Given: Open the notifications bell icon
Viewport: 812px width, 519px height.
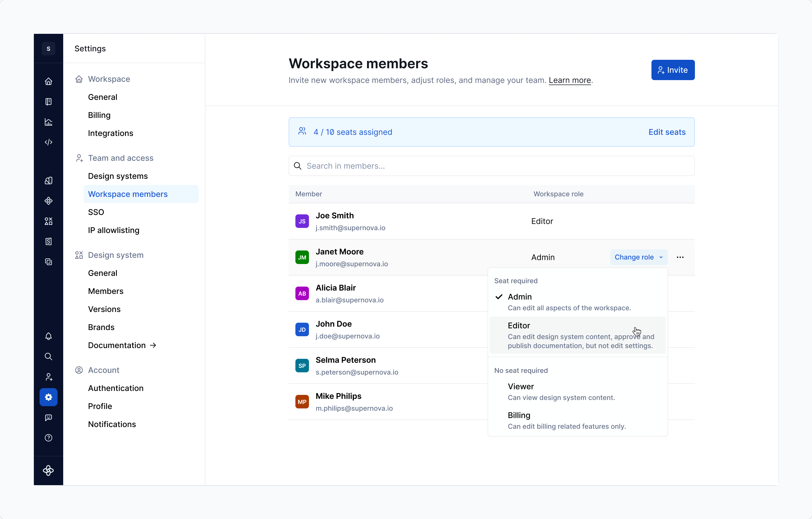Looking at the screenshot, I should (48, 336).
